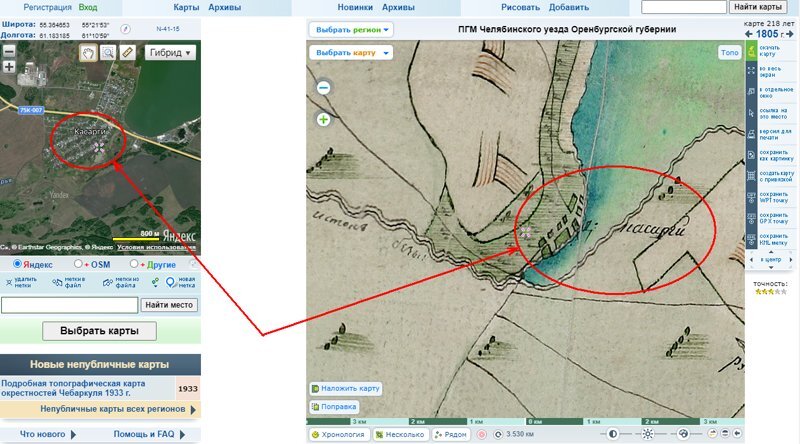The height and width of the screenshot is (444, 800).
Task: Save WPT point (сохранить WPT точку)
Action: click(752, 198)
